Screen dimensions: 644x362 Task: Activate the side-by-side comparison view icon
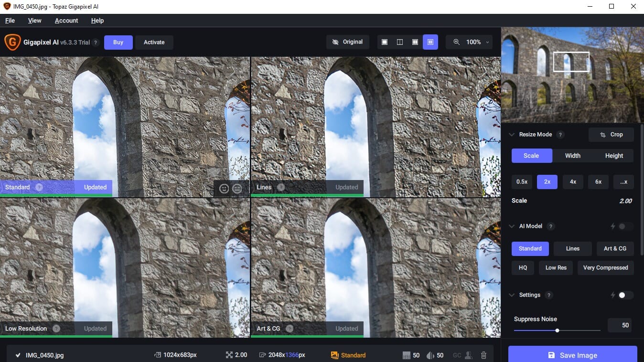(x=415, y=42)
